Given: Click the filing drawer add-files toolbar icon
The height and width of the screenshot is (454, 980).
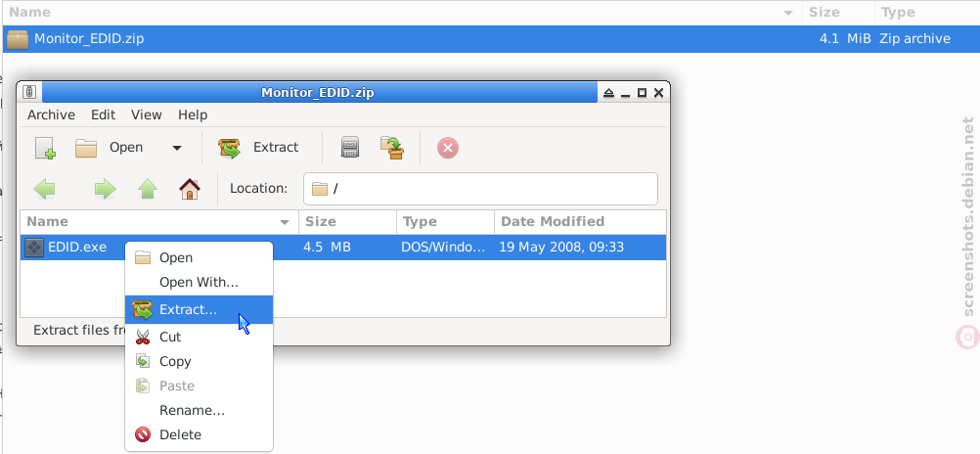Looking at the screenshot, I should (x=350, y=148).
